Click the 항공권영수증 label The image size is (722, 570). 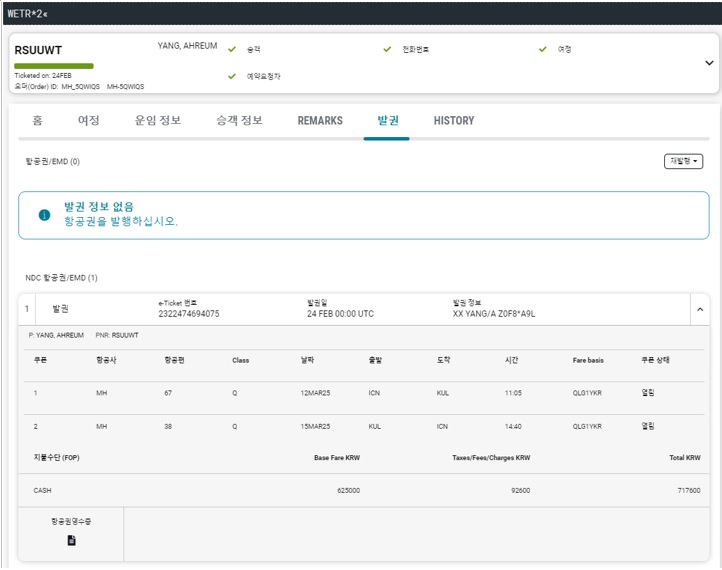coord(71,522)
